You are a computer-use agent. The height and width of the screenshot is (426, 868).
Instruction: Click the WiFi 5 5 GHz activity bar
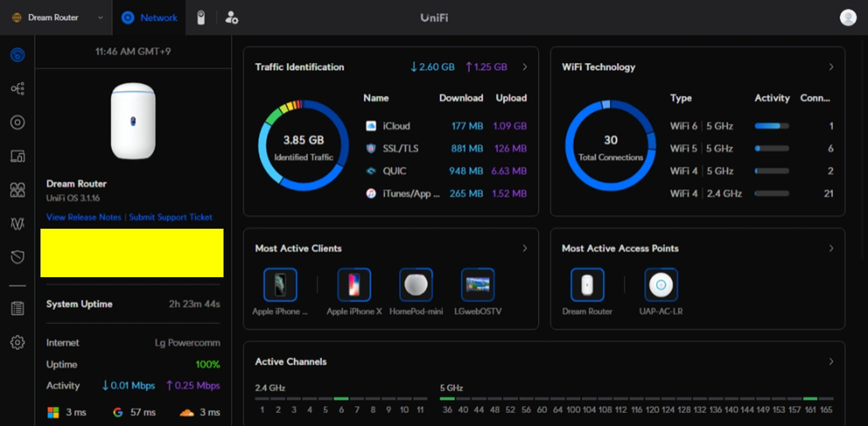(x=772, y=148)
